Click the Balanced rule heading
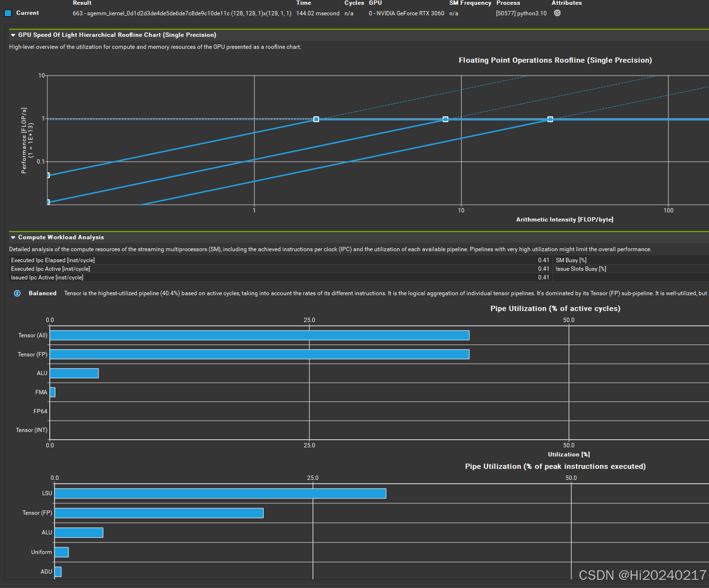This screenshot has width=709, height=588. (43, 293)
